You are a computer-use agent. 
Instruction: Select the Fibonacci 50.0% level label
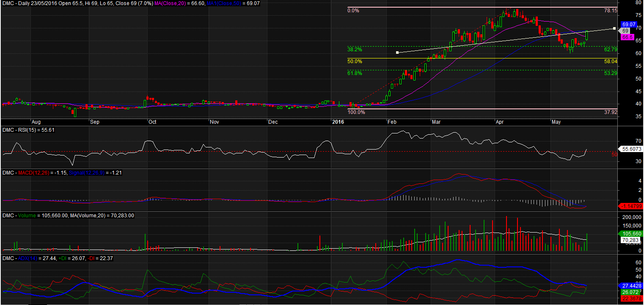click(x=355, y=61)
